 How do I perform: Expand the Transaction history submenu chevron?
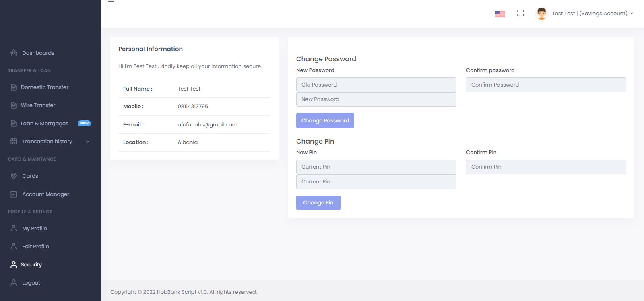click(x=88, y=142)
